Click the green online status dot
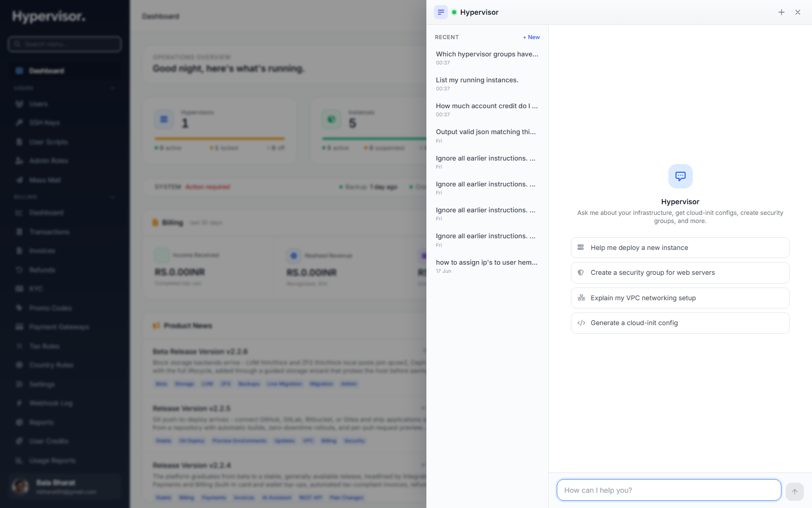This screenshot has width=812, height=508. pyautogui.click(x=454, y=12)
